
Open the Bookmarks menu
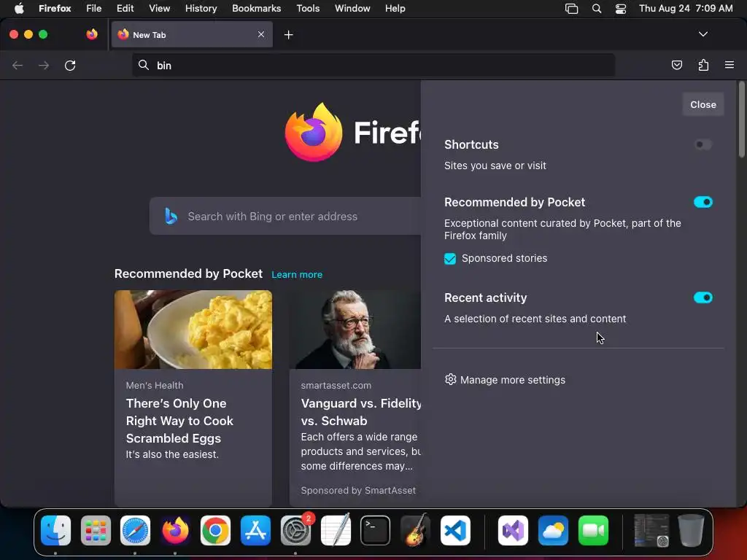256,8
